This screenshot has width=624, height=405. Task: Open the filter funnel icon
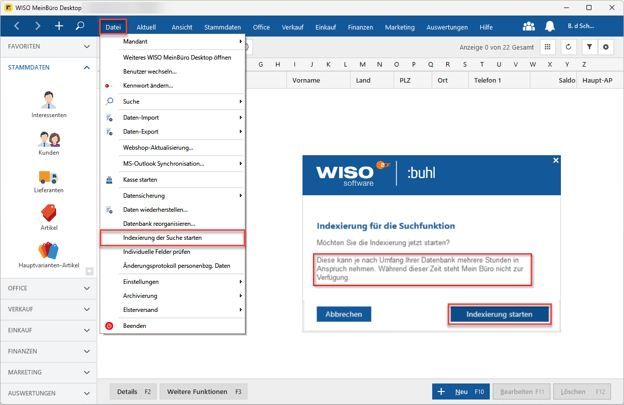point(589,47)
